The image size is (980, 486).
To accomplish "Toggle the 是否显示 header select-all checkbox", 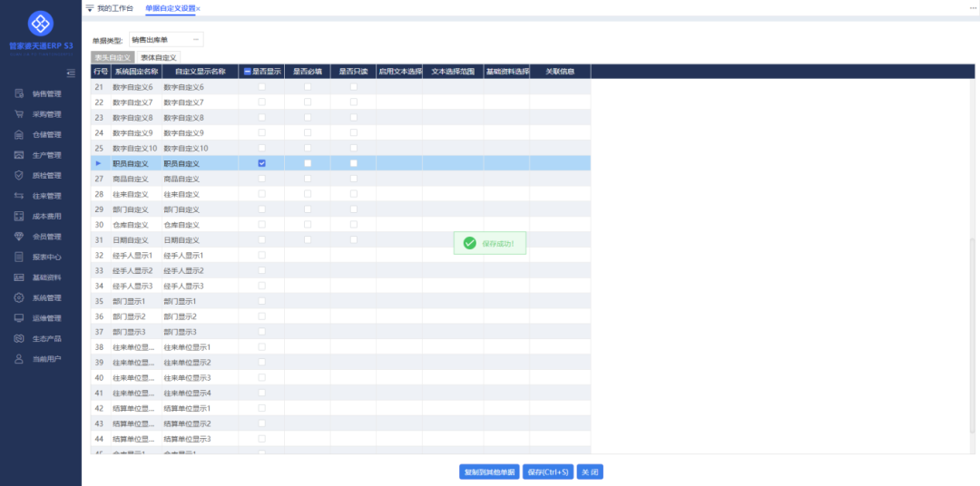I will click(246, 72).
